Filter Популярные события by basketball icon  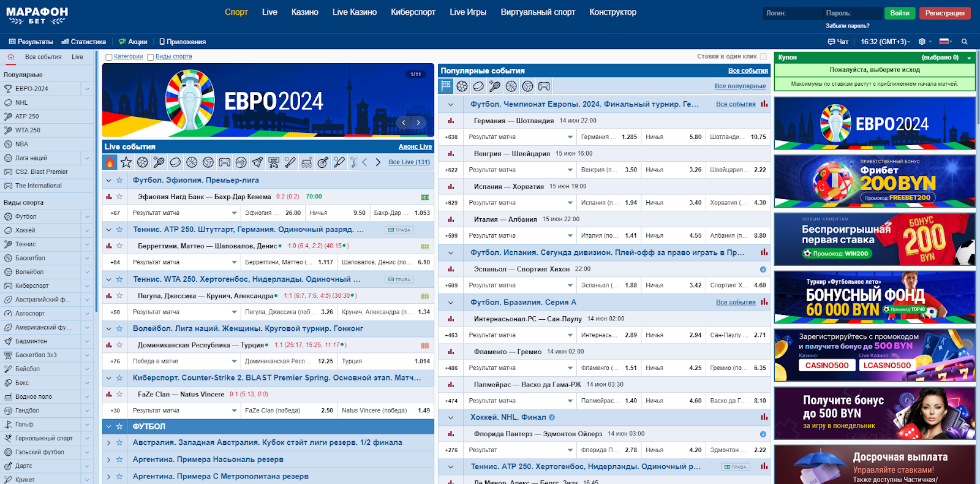tap(511, 86)
